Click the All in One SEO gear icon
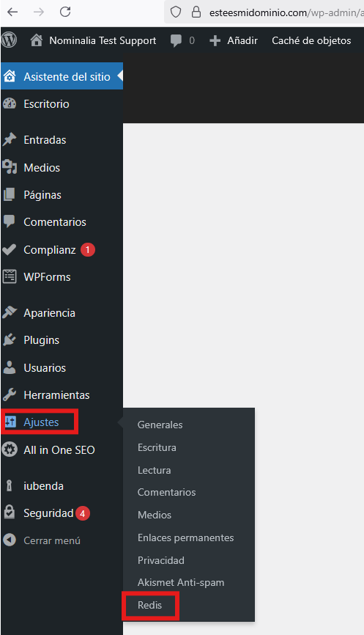This screenshot has width=364, height=635. pos(10,450)
